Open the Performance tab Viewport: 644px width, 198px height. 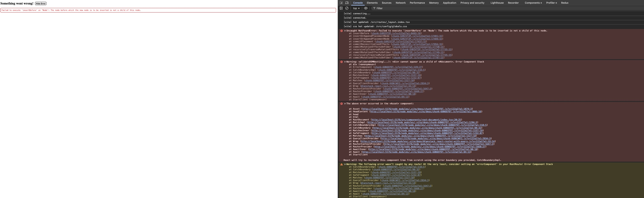(417, 3)
